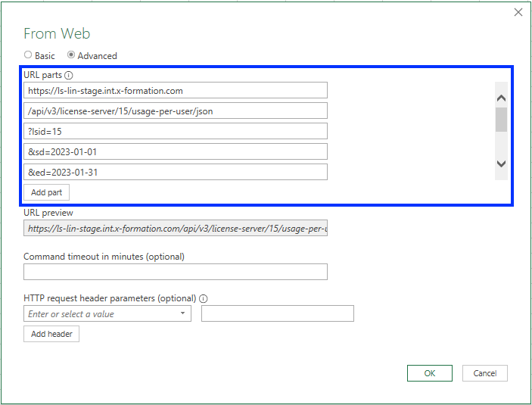
Task: Click the URL preview label text
Action: [x=48, y=213]
